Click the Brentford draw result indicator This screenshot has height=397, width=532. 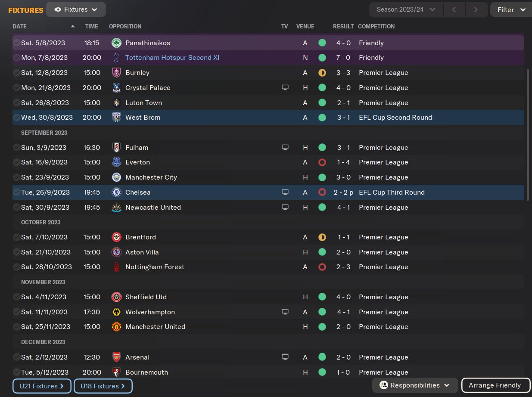(322, 237)
